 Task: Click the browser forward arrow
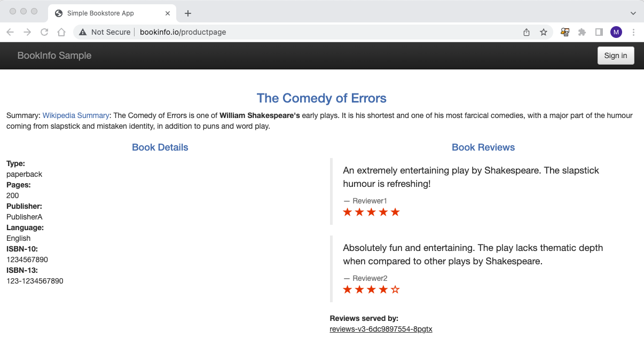pyautogui.click(x=27, y=32)
